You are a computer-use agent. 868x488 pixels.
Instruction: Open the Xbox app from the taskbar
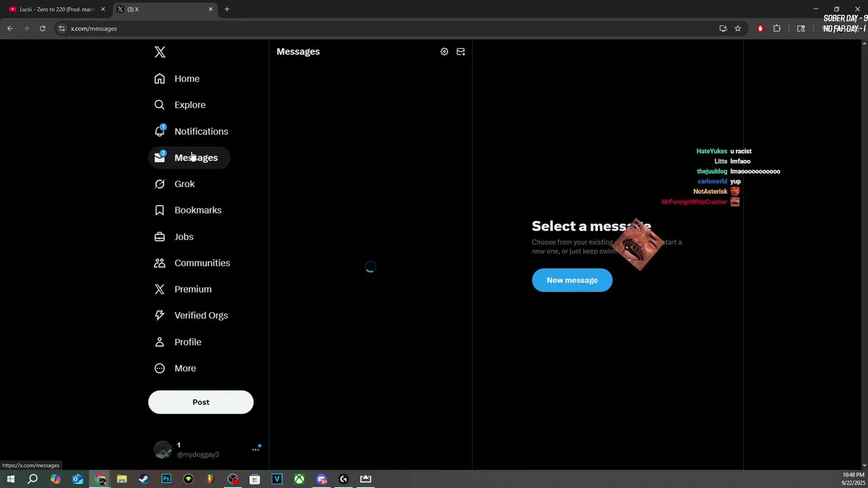[x=299, y=479]
